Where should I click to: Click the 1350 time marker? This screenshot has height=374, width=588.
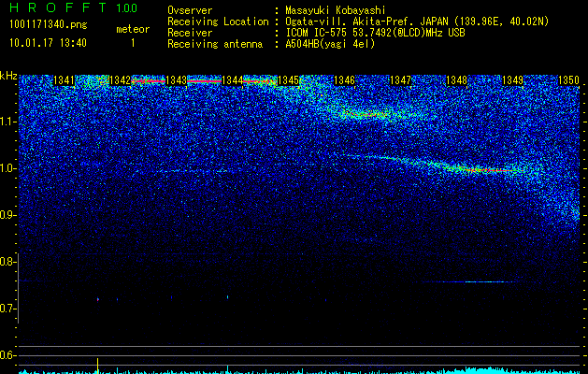(568, 80)
